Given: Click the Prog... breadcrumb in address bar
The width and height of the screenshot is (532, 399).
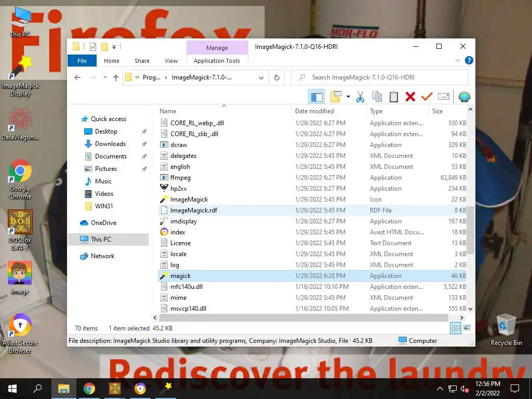Looking at the screenshot, I should click(x=151, y=77).
